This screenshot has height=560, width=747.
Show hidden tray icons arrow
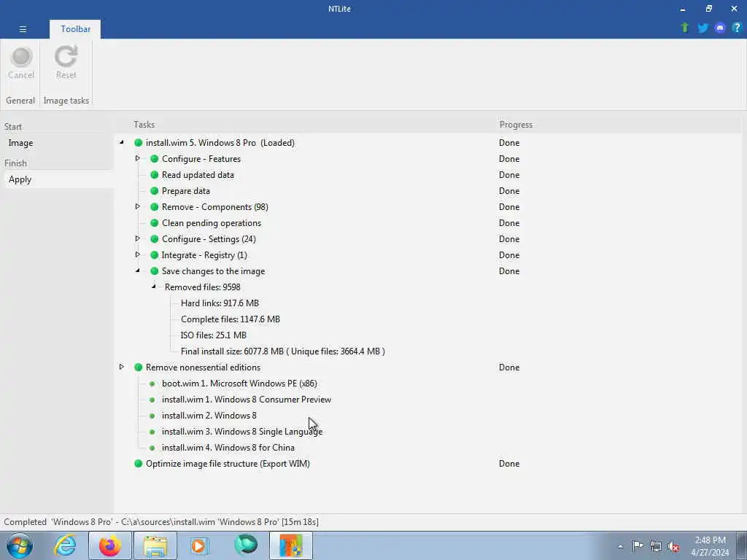tap(620, 547)
